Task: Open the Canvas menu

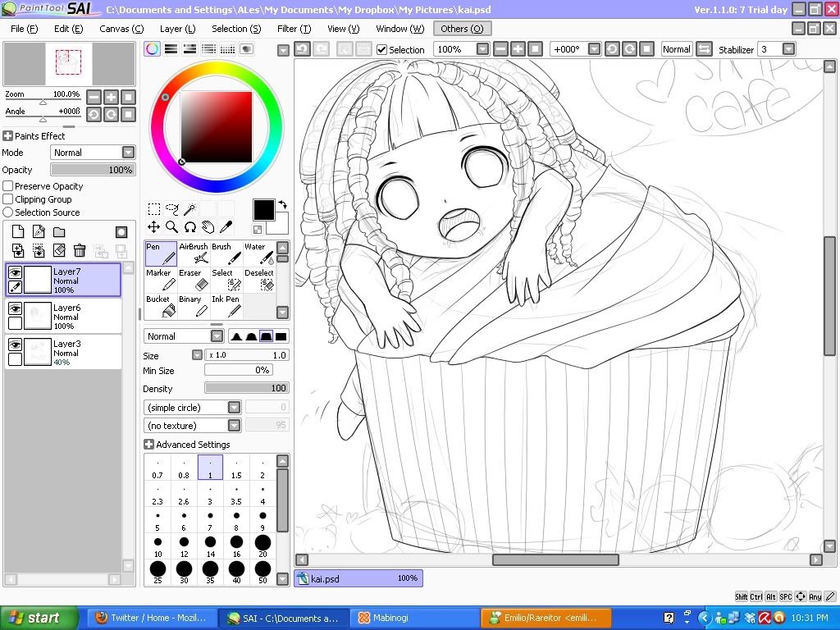Action: [x=121, y=29]
